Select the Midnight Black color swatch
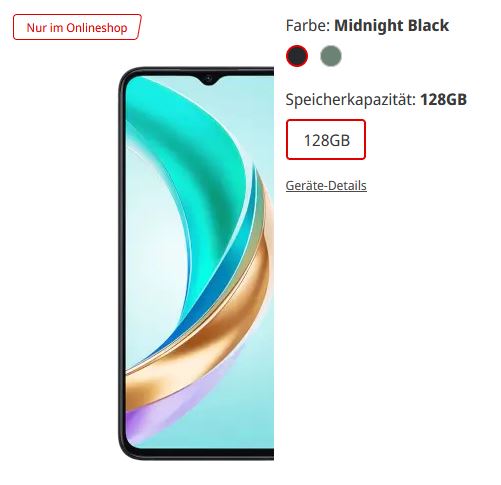The height and width of the screenshot is (485, 501). [297, 56]
